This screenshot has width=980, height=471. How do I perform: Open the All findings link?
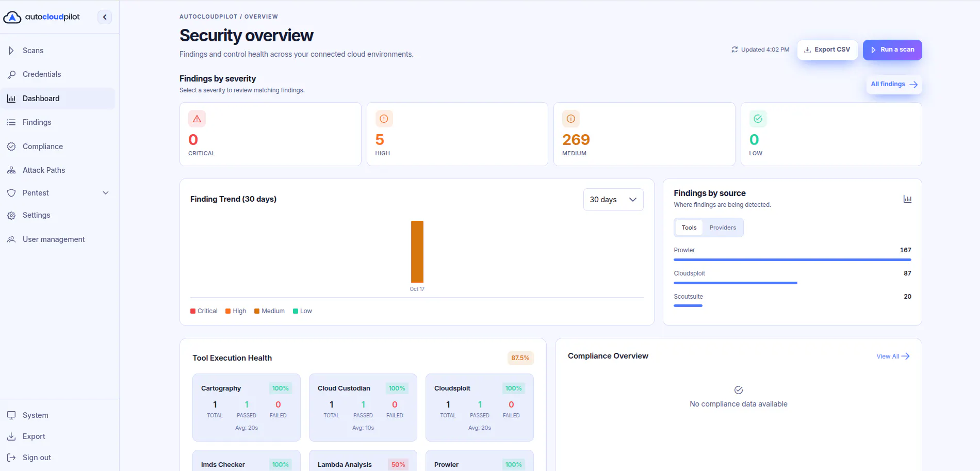pyautogui.click(x=894, y=85)
